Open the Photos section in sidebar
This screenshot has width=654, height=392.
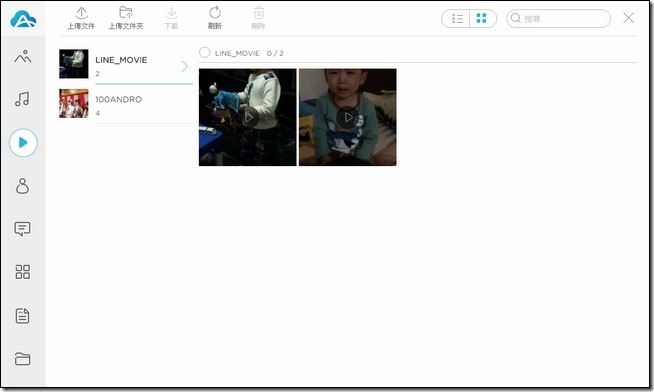click(x=23, y=56)
